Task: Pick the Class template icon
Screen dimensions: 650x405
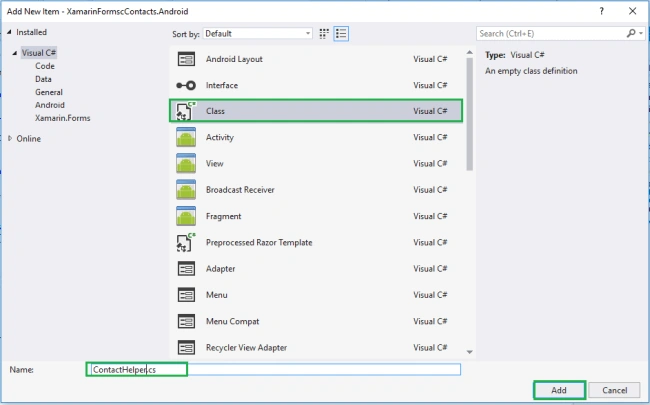Action: pyautogui.click(x=185, y=111)
